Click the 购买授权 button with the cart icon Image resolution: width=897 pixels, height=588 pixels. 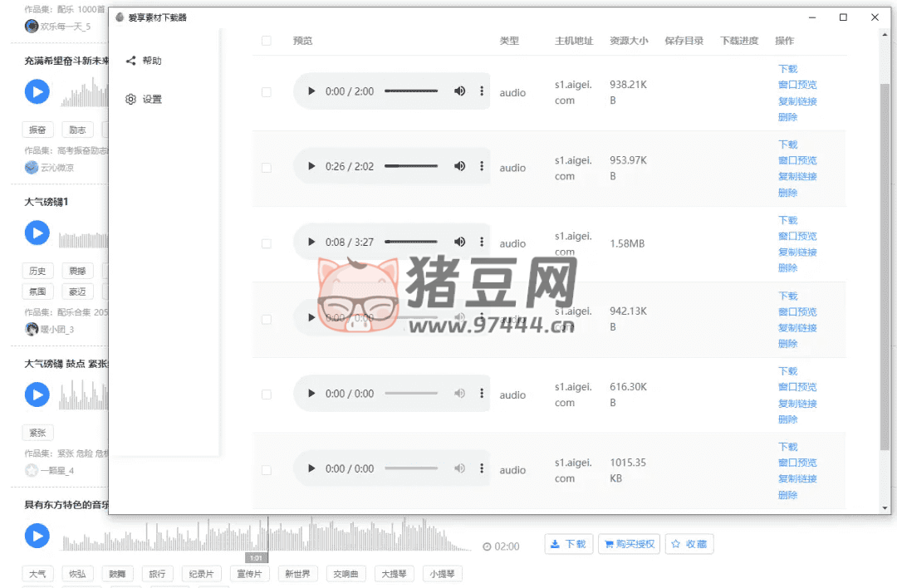click(x=628, y=545)
